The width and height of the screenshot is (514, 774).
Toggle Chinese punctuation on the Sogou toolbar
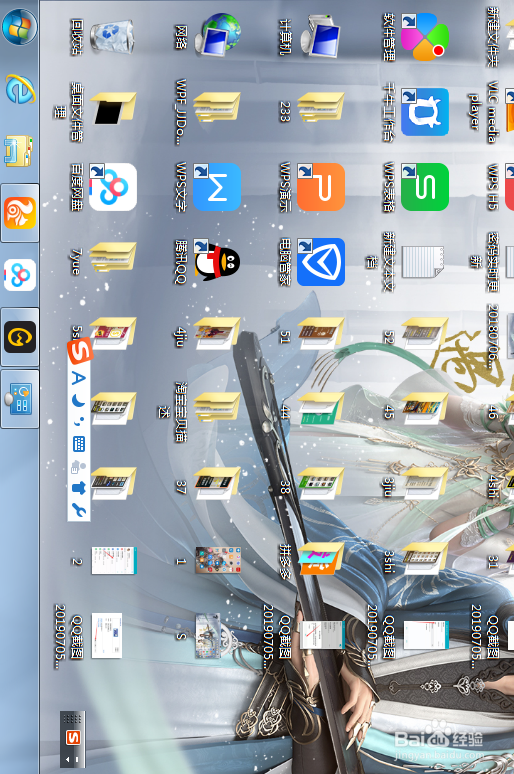(x=79, y=421)
